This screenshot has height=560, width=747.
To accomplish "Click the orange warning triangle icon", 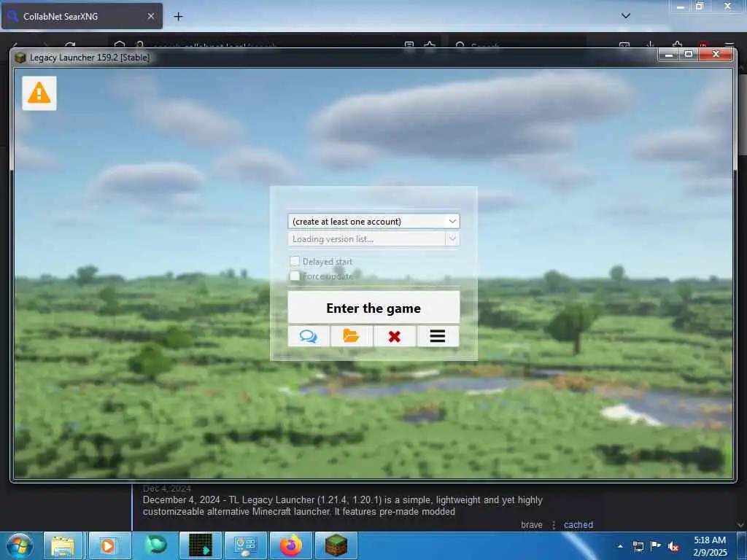I will pos(39,93).
